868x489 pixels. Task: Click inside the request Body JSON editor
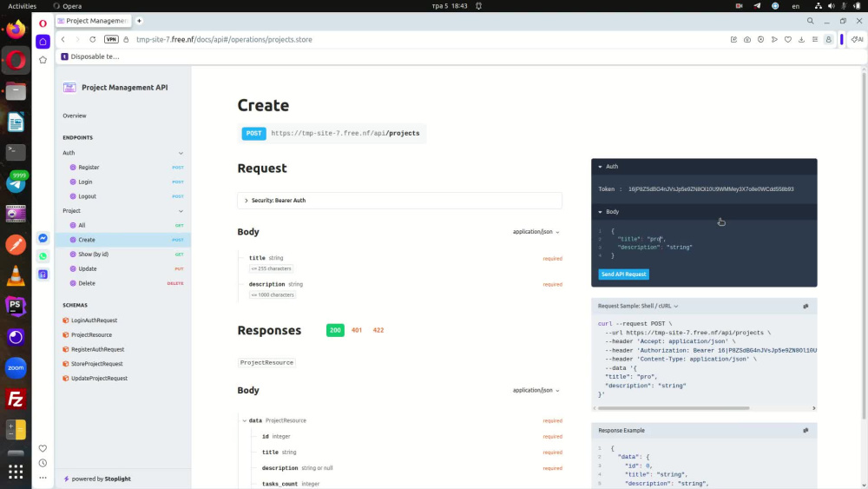tap(704, 243)
